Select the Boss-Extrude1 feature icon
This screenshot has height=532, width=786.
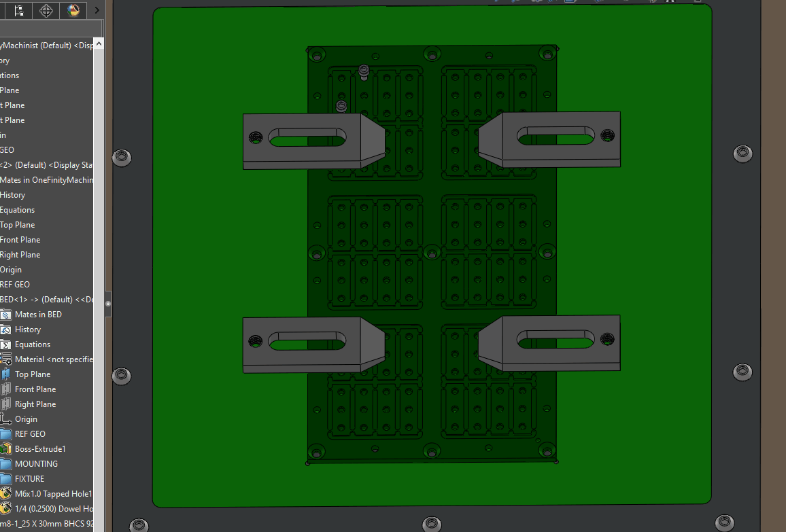tap(5, 448)
